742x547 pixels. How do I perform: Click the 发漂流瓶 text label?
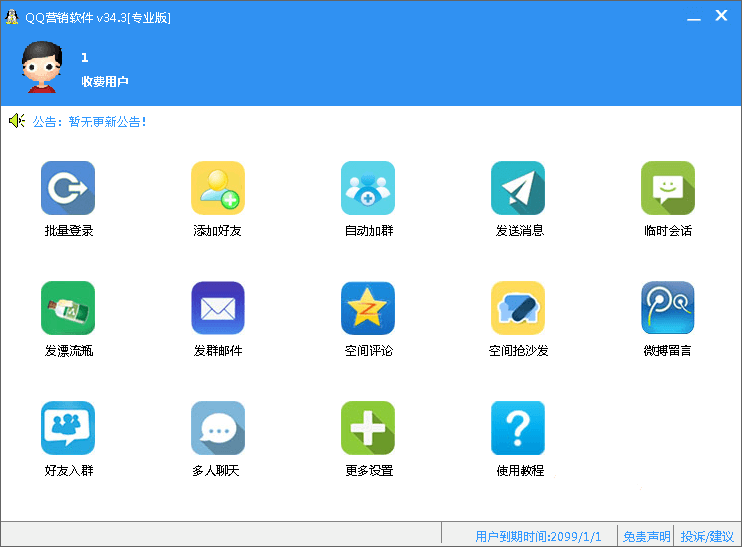[x=69, y=351]
